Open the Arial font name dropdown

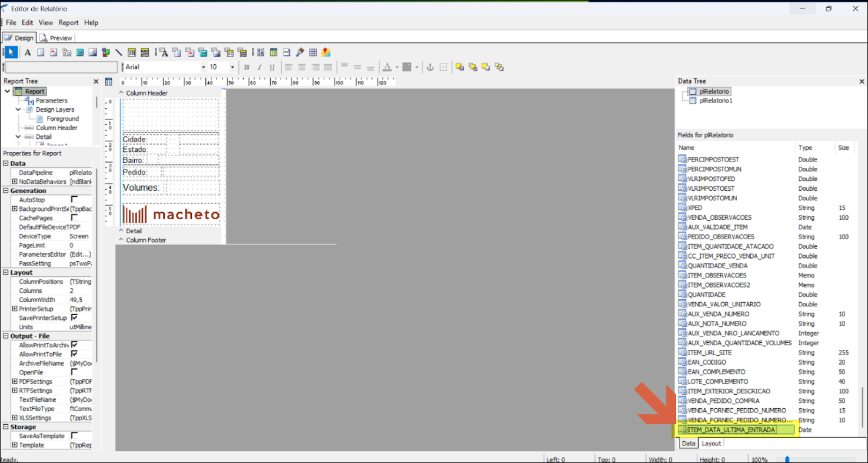[x=204, y=67]
